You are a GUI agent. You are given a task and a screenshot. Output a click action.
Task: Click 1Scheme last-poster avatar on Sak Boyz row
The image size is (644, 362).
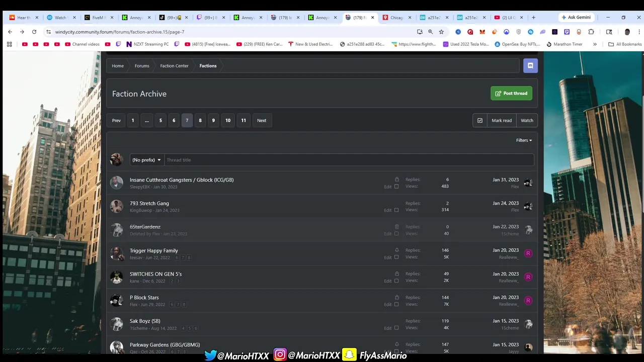pyautogui.click(x=528, y=324)
